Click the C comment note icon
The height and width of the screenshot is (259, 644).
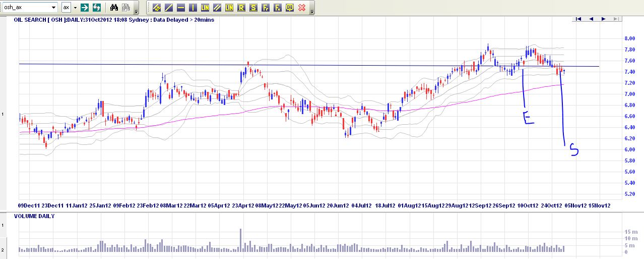[x=290, y=8]
